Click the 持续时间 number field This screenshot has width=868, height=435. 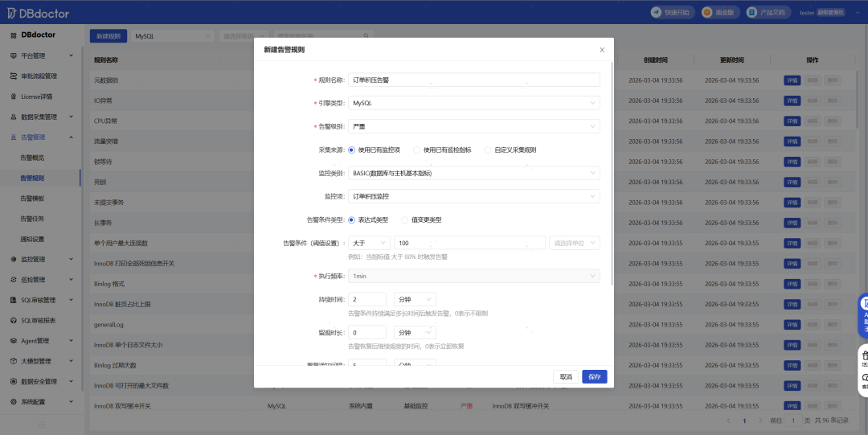(367, 299)
